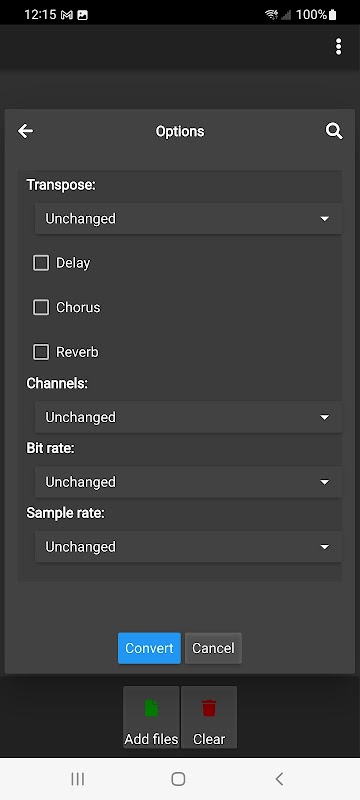360x800 pixels.
Task: Open search with the magnifier icon
Action: pos(334,132)
